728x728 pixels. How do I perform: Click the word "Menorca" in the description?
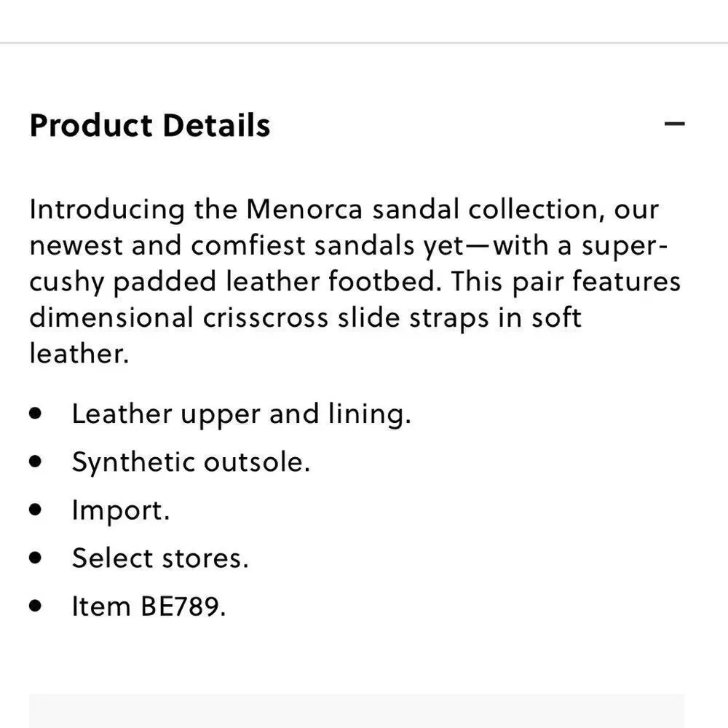(x=304, y=210)
